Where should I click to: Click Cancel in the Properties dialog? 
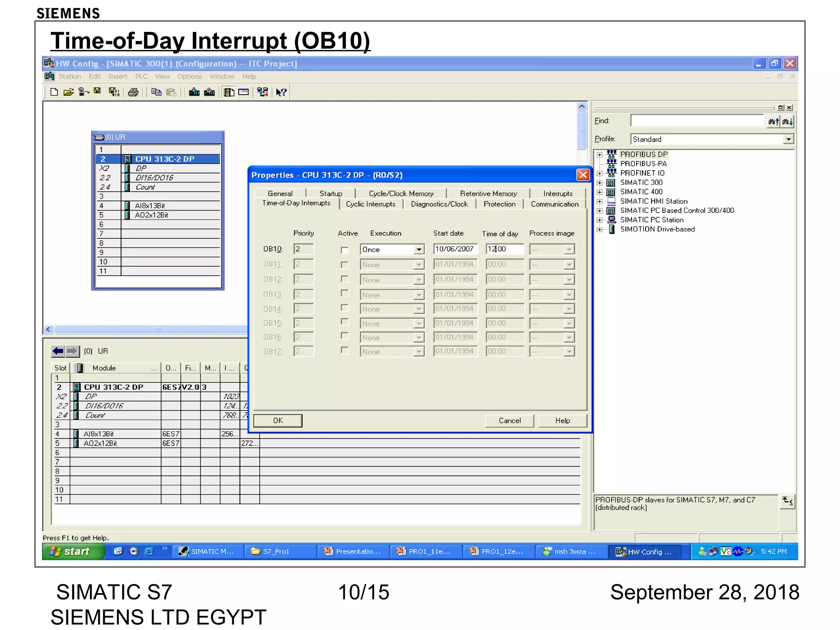click(510, 420)
